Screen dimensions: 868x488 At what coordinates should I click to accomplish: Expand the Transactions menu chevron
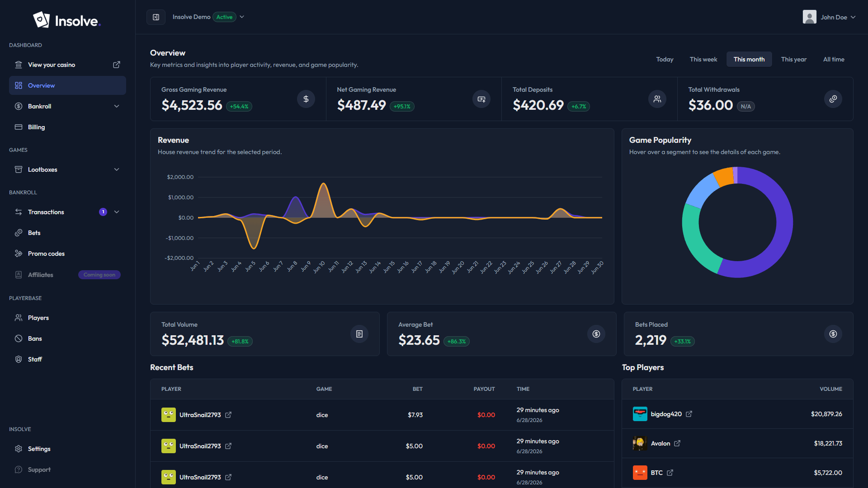pyautogui.click(x=117, y=212)
